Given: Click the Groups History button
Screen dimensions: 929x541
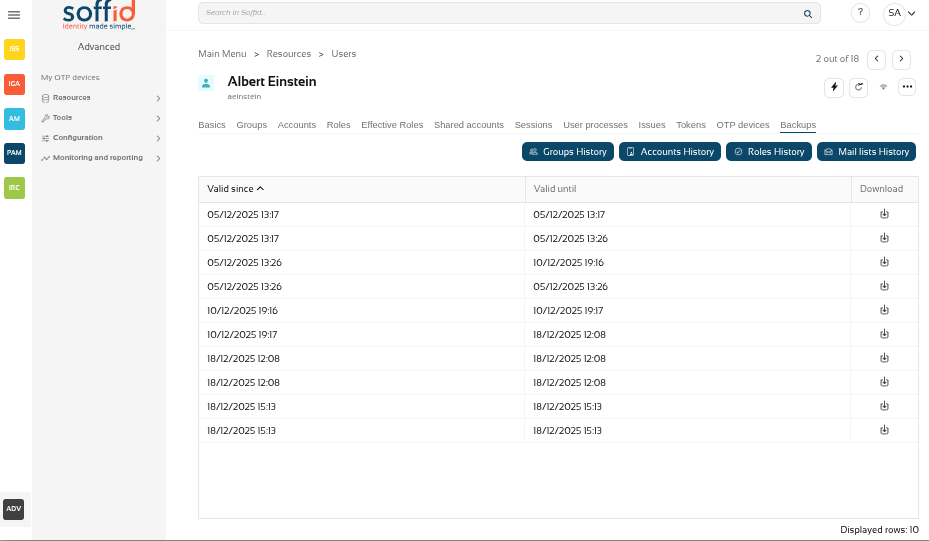Looking at the screenshot, I should click(567, 152).
